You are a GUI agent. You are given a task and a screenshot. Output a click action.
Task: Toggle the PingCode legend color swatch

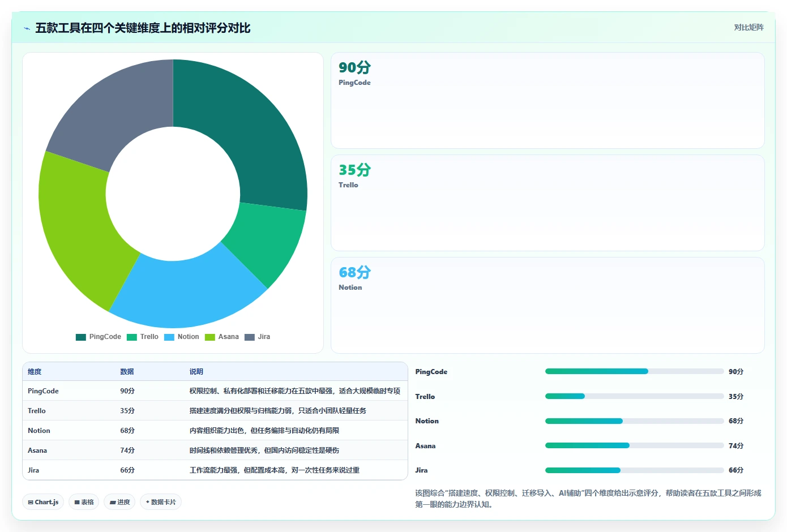(81, 337)
